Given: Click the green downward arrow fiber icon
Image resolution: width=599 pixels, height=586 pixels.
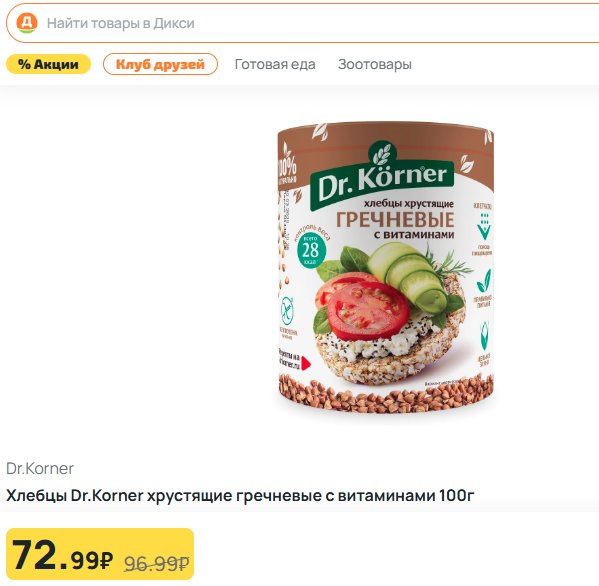Looking at the screenshot, I should pyautogui.click(x=484, y=227).
